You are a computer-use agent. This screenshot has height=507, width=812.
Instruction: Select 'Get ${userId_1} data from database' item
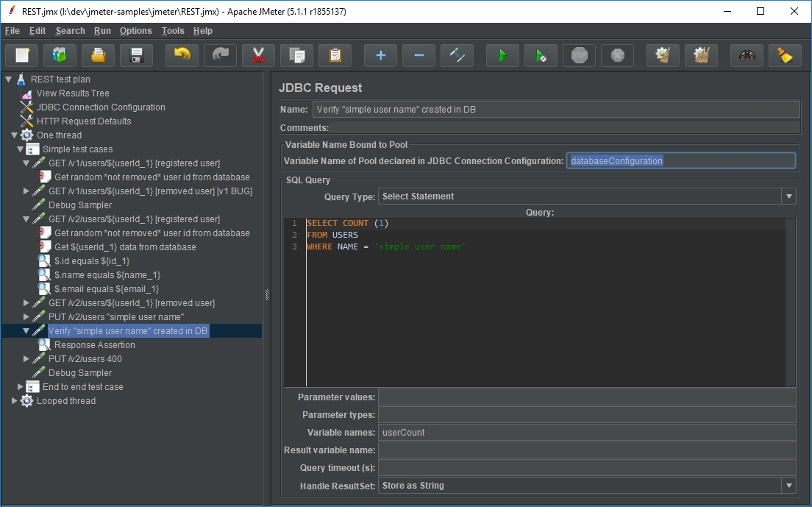[x=125, y=247]
